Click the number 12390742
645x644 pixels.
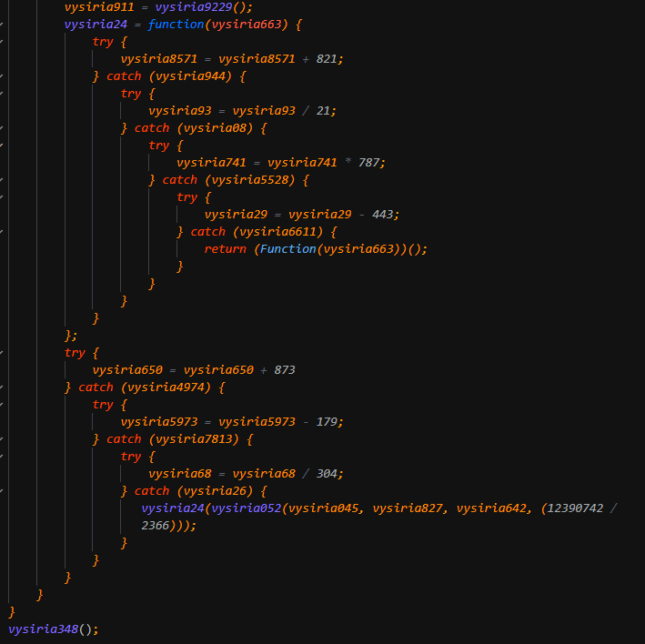pyautogui.click(x=575, y=508)
